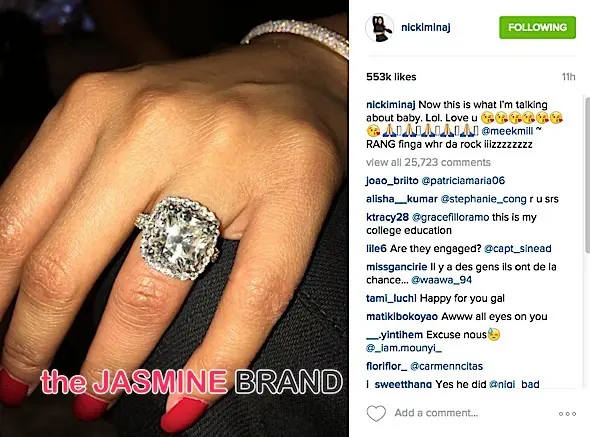Open @stephanie_cong mention

tap(484, 199)
